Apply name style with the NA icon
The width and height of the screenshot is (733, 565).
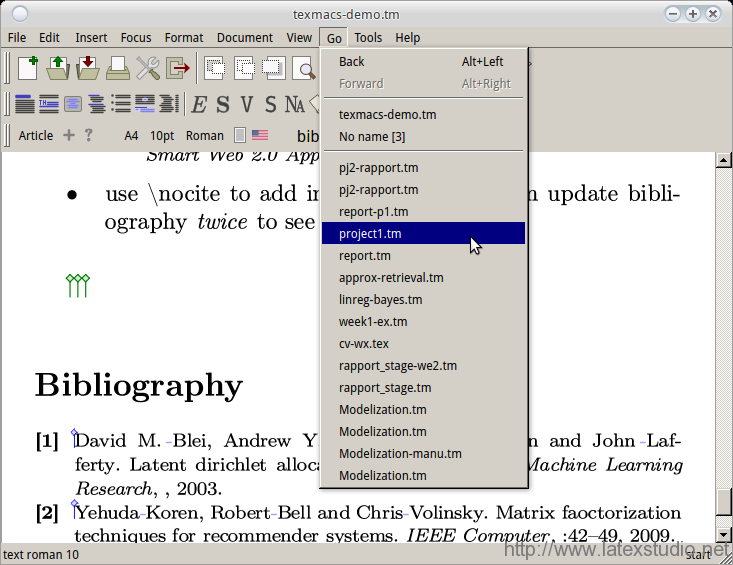click(295, 105)
